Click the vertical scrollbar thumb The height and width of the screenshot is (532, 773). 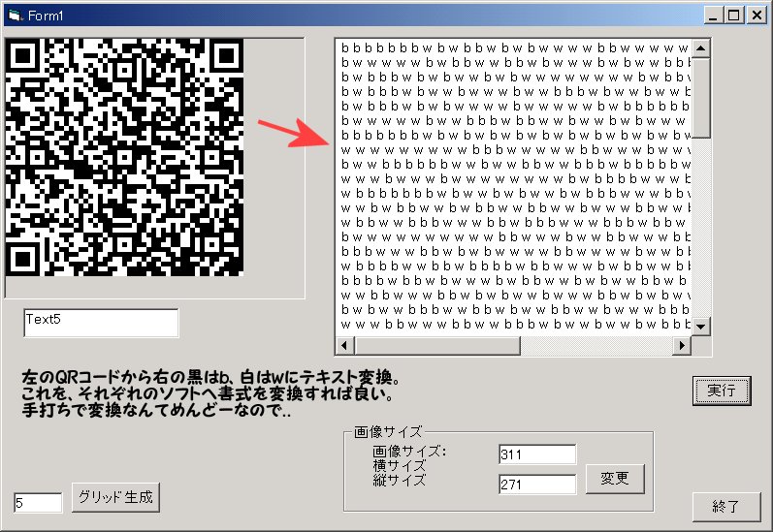click(x=700, y=98)
